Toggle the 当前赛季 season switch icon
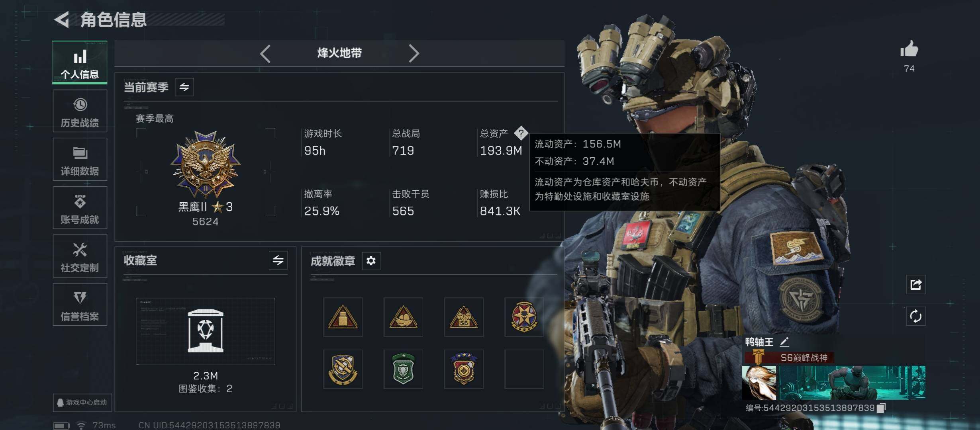The height and width of the screenshot is (430, 980). click(184, 87)
